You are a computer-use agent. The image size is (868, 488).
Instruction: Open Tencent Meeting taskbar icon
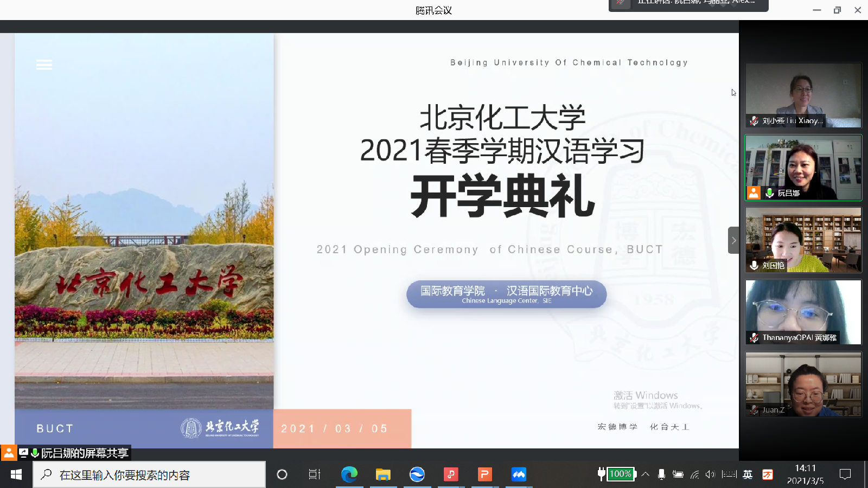[519, 474]
